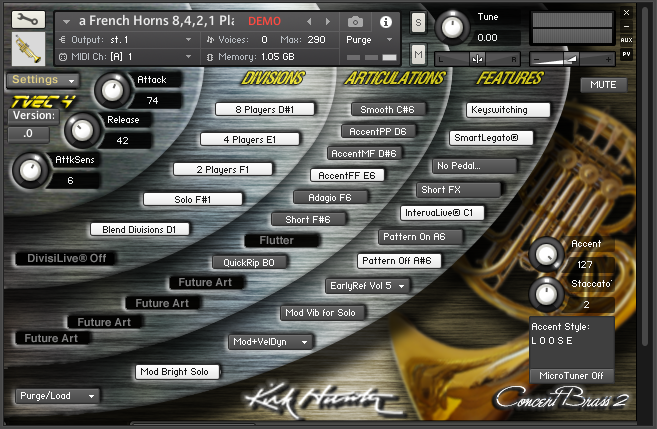Screen dimensions: 657x429
Task: Click the Voices note icon
Action: [210, 40]
